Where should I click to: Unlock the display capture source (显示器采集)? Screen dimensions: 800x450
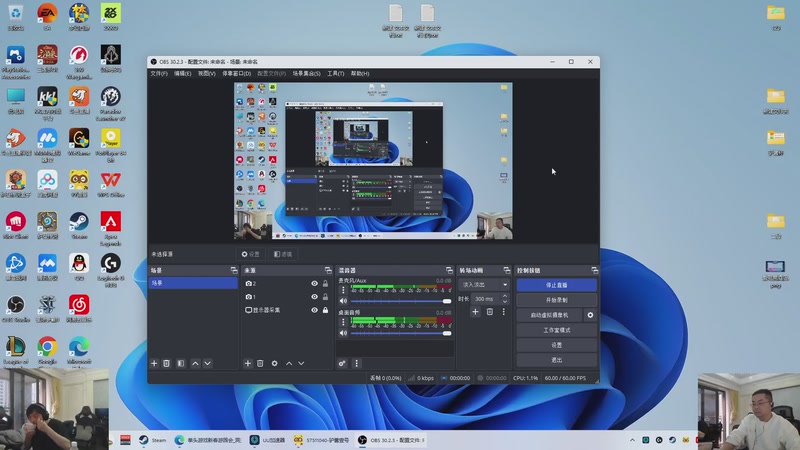(326, 310)
